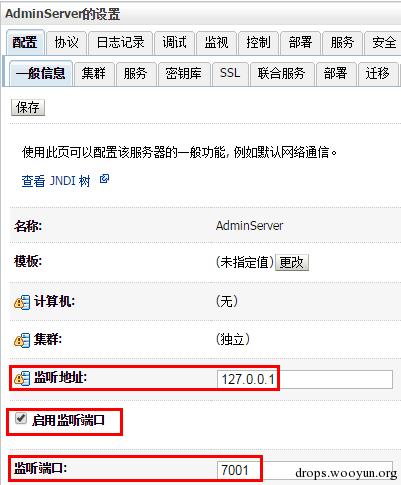This screenshot has width=401, height=485.
Task: Click the warning icon beside 集群 label
Action: pos(22,340)
